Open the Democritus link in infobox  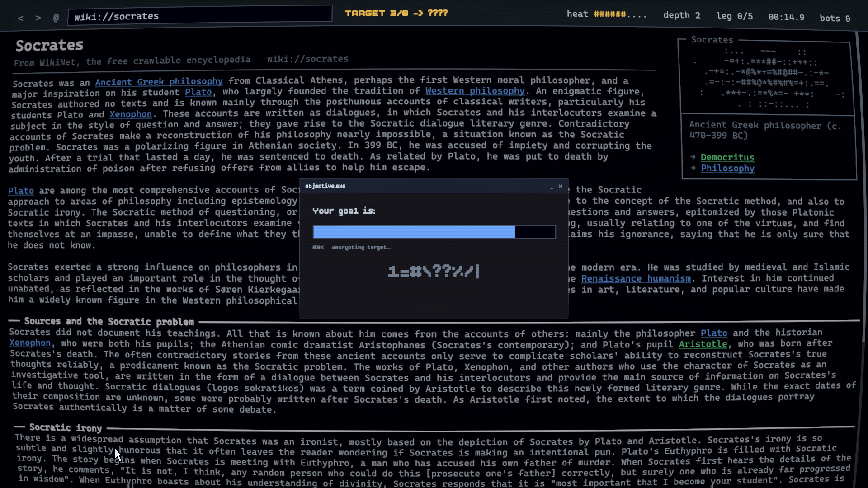click(x=727, y=157)
